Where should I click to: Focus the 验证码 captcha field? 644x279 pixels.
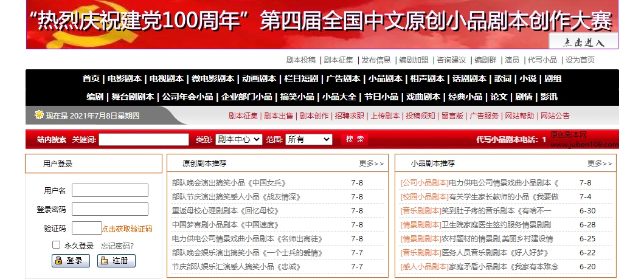(87, 228)
